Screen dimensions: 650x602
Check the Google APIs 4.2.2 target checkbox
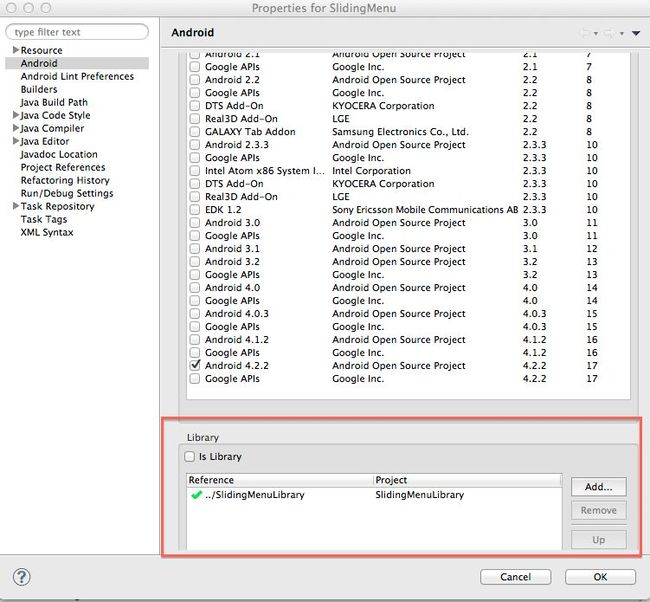(194, 379)
